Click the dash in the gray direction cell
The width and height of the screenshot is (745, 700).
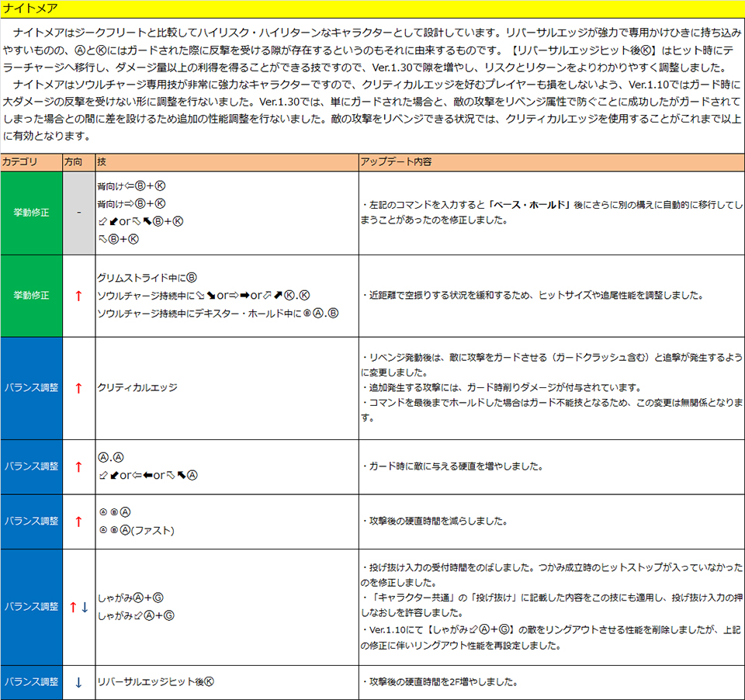[78, 213]
